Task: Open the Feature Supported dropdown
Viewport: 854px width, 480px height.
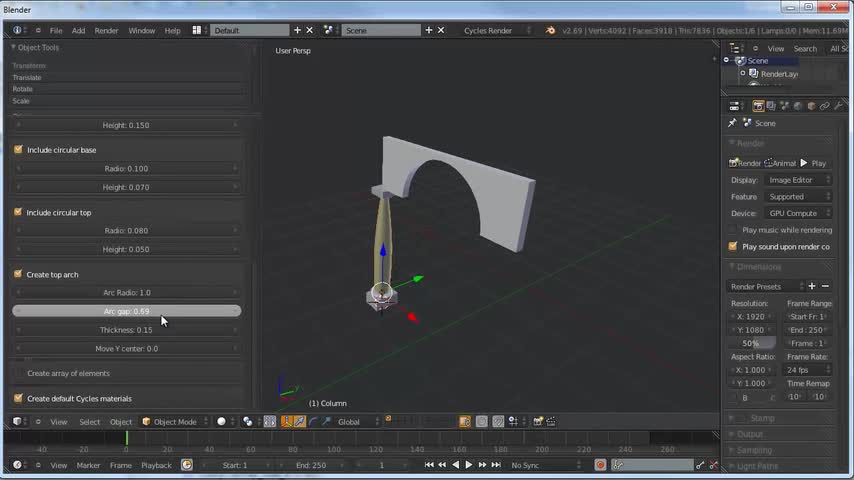Action: [x=798, y=197]
